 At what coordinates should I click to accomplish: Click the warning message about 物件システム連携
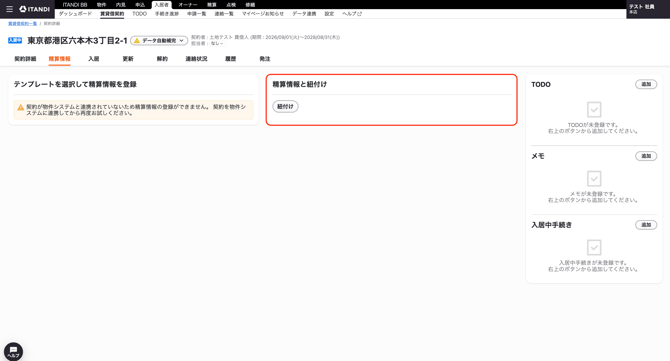coord(133,110)
